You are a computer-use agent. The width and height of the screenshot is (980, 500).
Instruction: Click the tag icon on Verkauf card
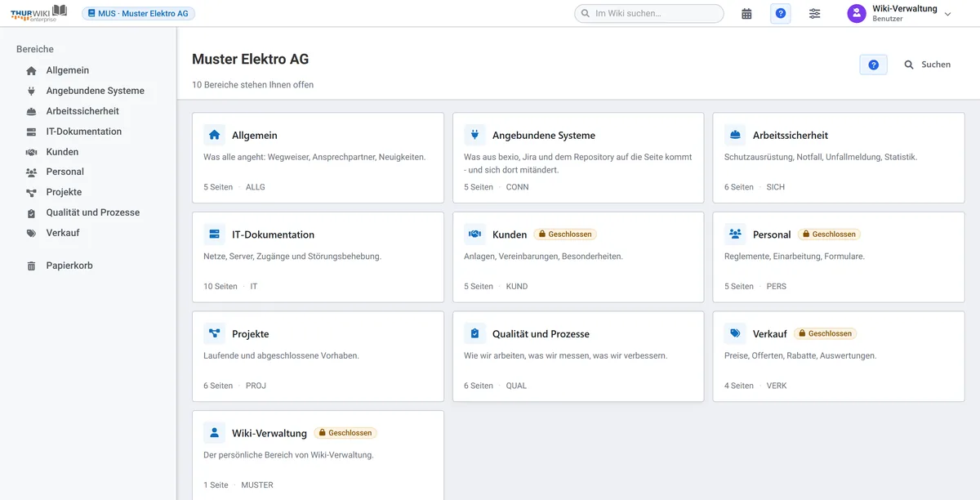[735, 333]
